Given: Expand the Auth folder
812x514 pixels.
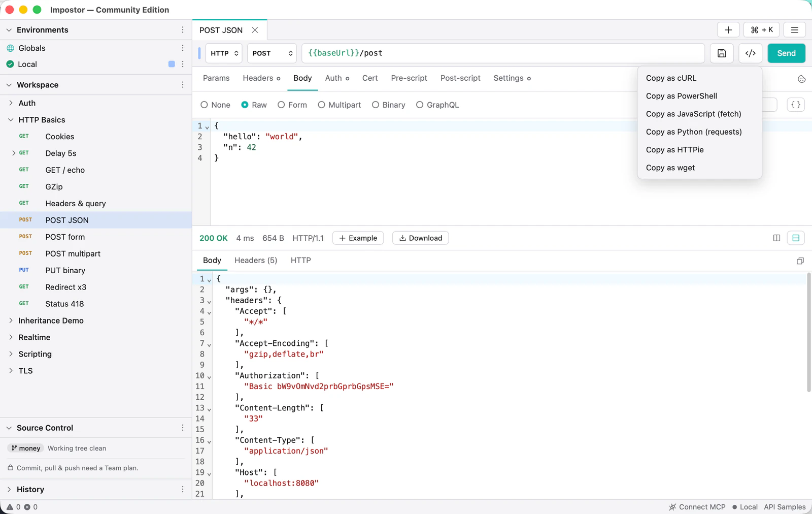Looking at the screenshot, I should [x=11, y=103].
